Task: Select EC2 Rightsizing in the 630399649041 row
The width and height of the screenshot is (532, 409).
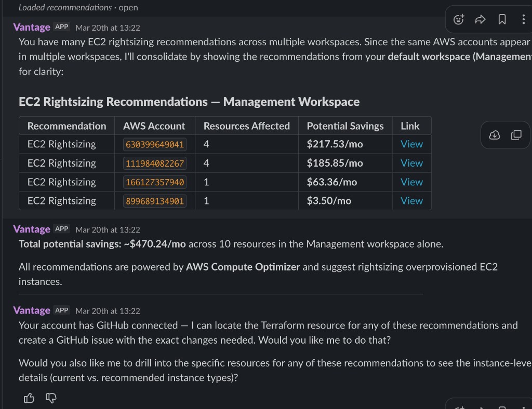Action: tap(62, 144)
